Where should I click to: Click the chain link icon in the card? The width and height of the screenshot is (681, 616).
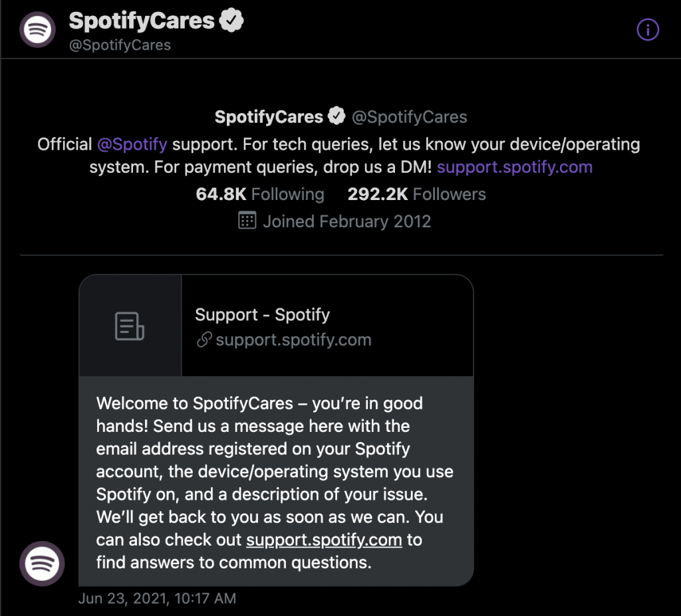tap(204, 340)
